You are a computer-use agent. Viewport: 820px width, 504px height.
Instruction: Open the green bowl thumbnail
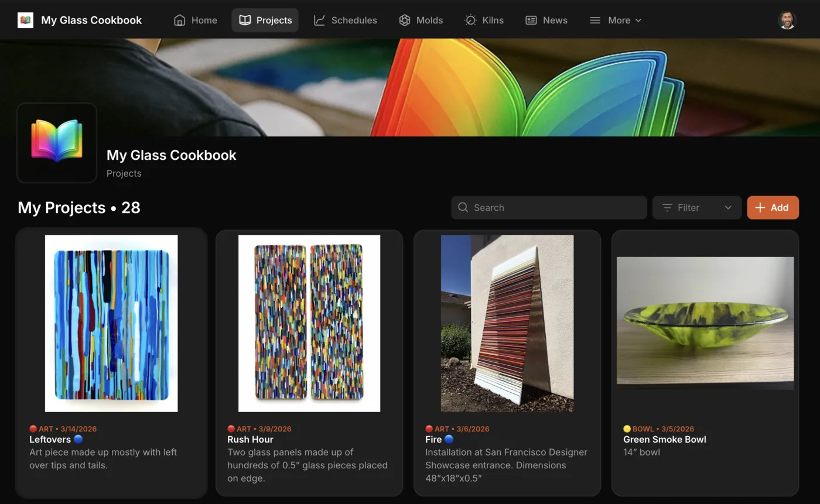pyautogui.click(x=705, y=323)
